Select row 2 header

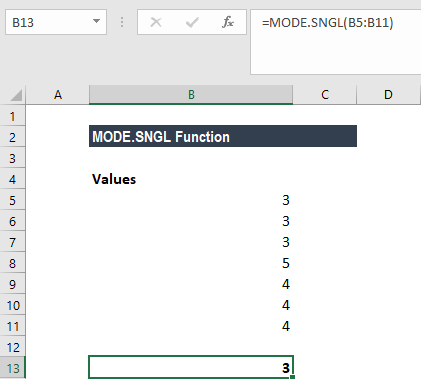click(x=13, y=137)
